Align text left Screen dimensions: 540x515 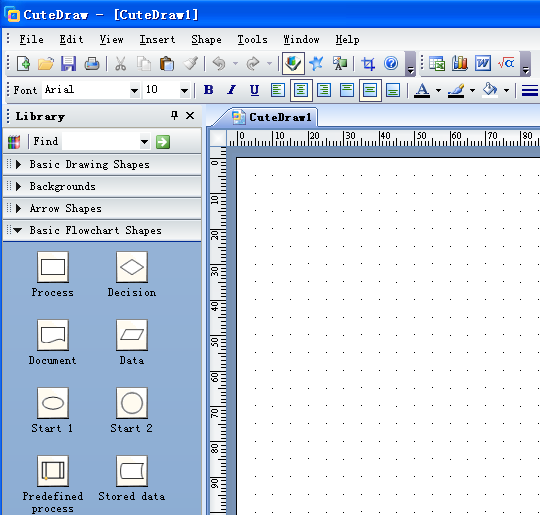tap(278, 90)
